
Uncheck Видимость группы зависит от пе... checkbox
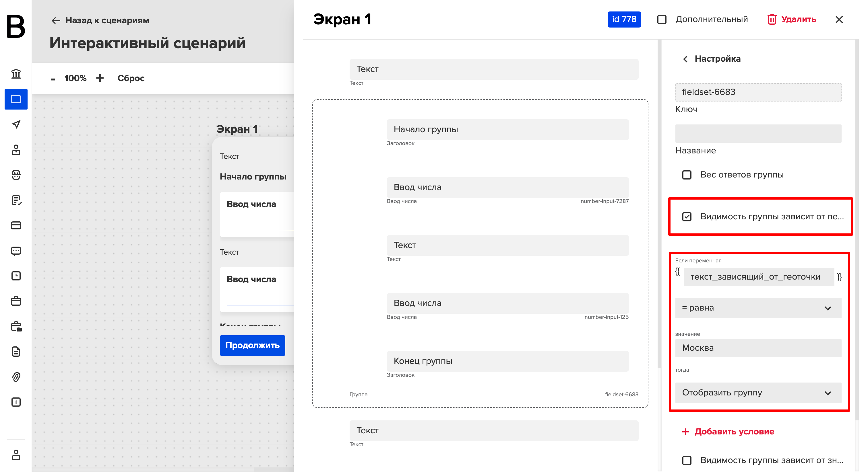pyautogui.click(x=687, y=217)
